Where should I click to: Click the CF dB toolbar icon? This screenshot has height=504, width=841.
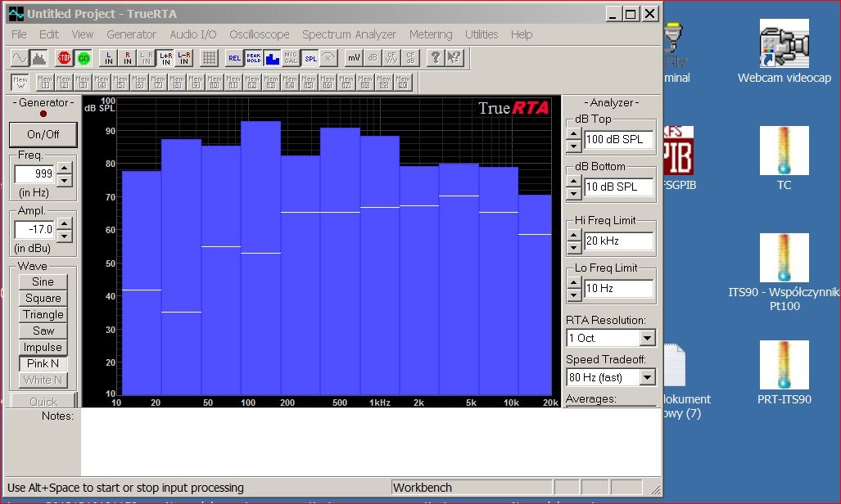coord(410,58)
